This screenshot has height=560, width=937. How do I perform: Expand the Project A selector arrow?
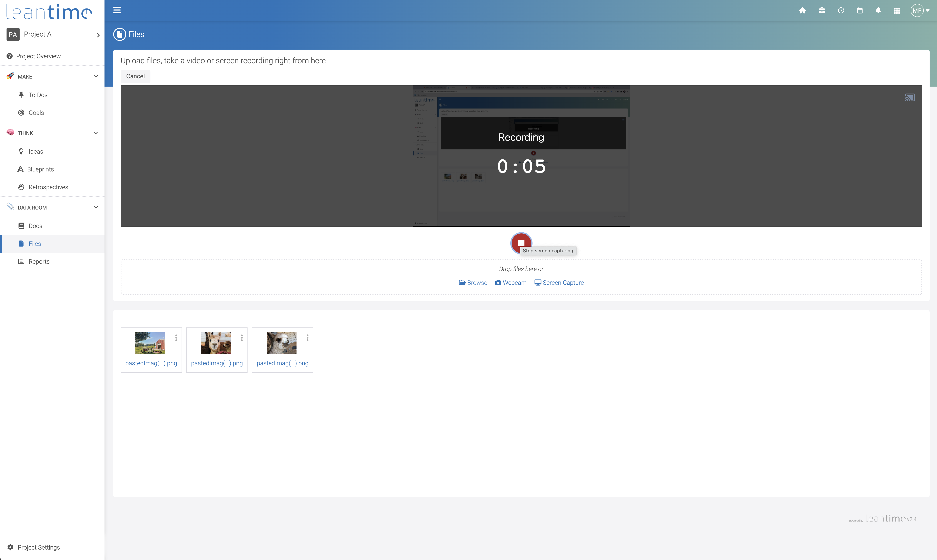[x=98, y=35]
